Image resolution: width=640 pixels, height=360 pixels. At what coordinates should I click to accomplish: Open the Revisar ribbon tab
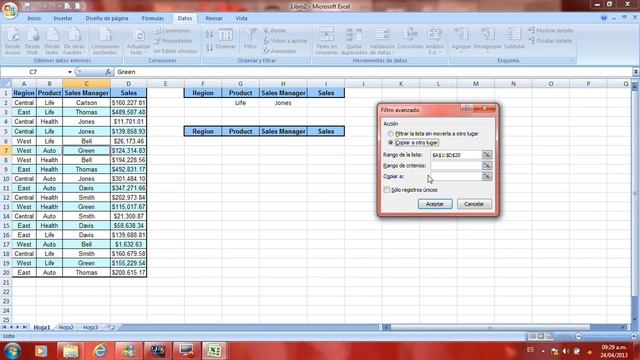pyautogui.click(x=214, y=18)
